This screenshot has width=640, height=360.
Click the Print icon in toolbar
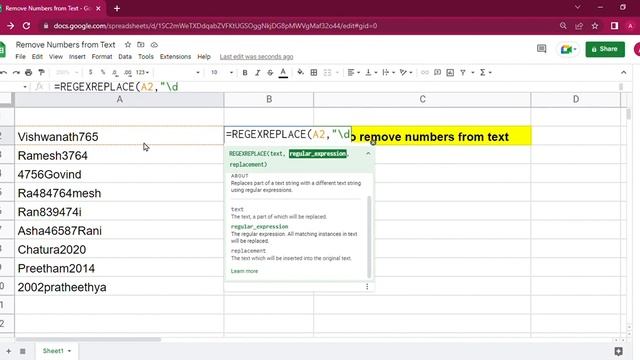click(x=29, y=73)
